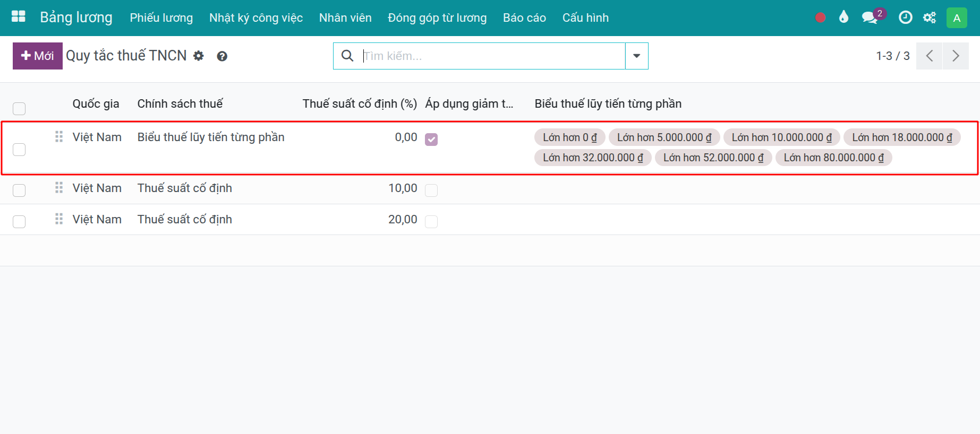The width and height of the screenshot is (980, 434).
Task: Open the Phiếu lương menu
Action: pyautogui.click(x=161, y=18)
